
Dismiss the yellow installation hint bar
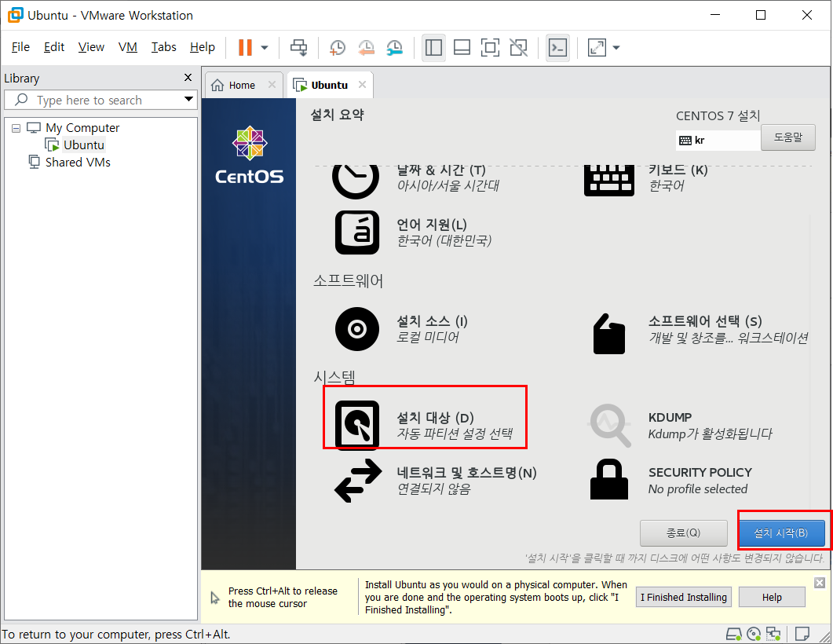(820, 583)
